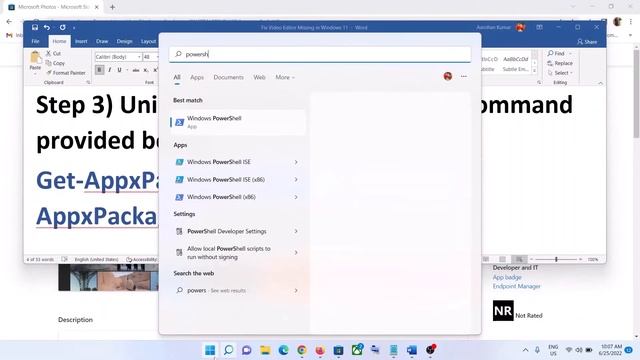Image resolution: width=640 pixels, height=360 pixels.
Task: Click the App badge link
Action: (x=507, y=277)
